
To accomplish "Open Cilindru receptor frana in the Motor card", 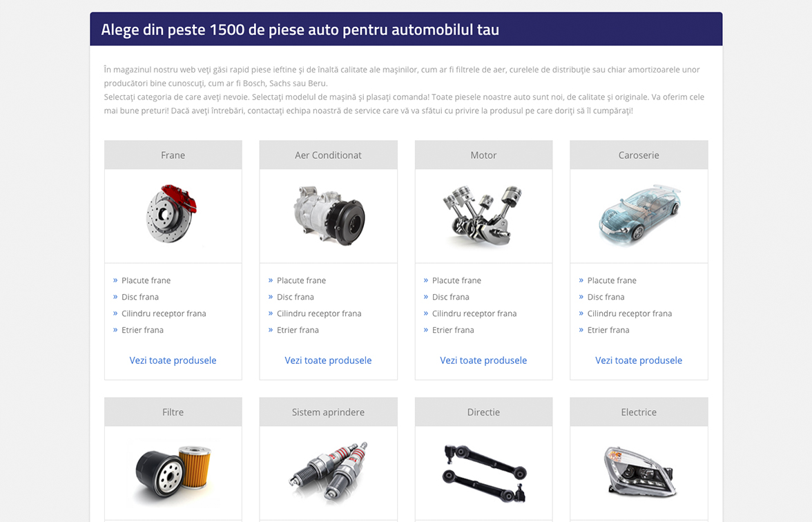I will (x=474, y=313).
